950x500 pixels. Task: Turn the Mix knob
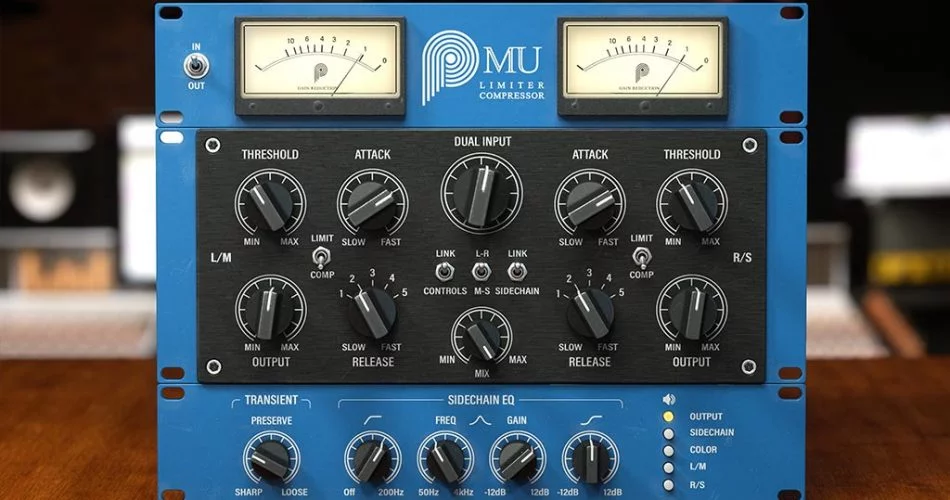pos(482,336)
